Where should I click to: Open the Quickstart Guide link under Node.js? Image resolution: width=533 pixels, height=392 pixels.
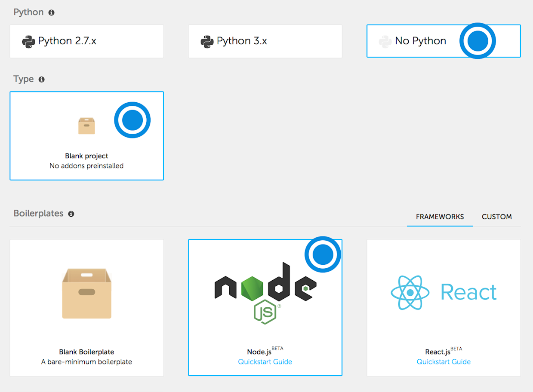click(265, 362)
